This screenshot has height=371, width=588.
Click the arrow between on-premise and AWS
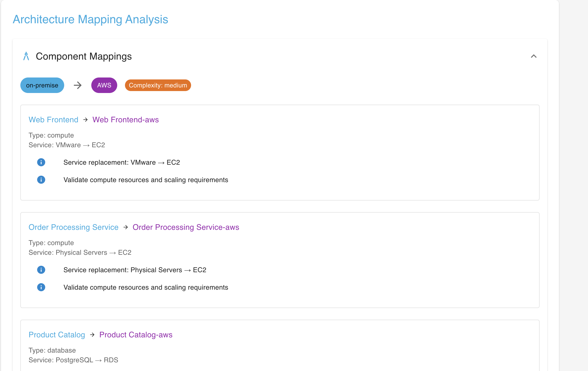(78, 85)
